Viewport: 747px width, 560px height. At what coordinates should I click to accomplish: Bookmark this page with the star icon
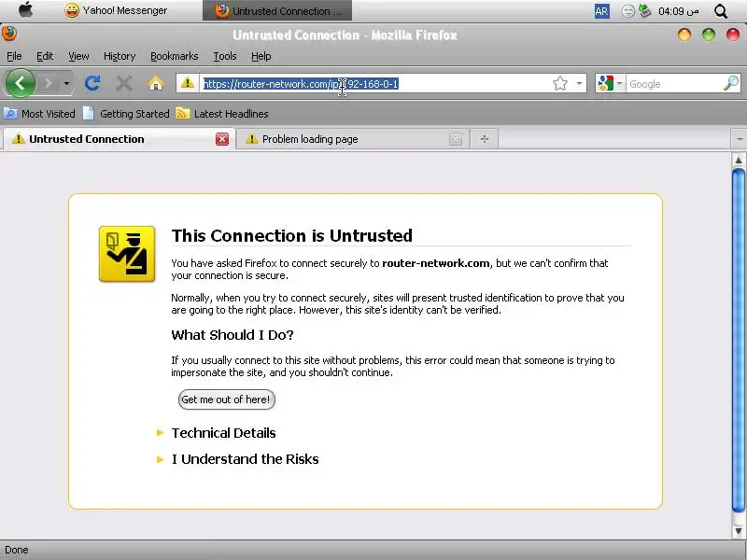pos(560,84)
